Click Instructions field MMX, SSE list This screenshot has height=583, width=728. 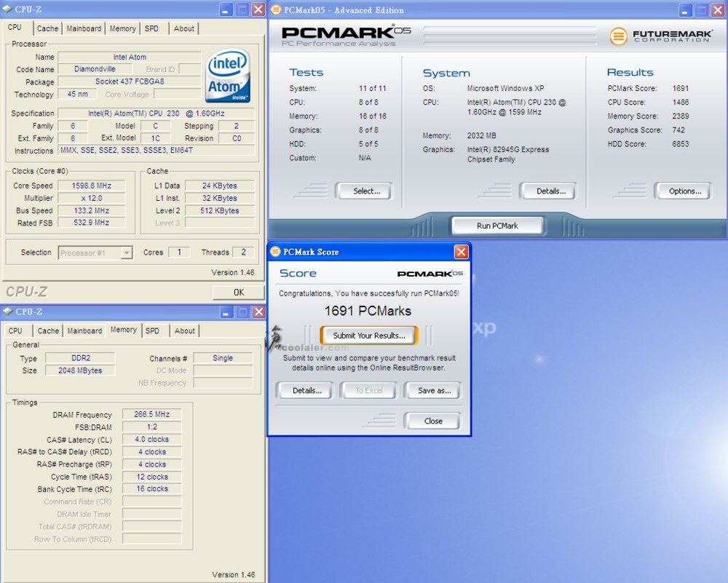[x=157, y=151]
